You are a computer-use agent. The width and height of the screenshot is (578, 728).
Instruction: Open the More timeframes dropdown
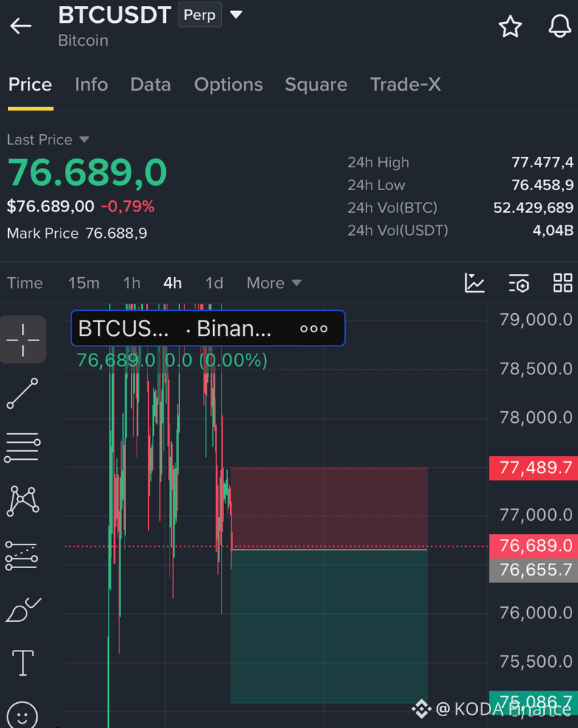[x=274, y=283]
